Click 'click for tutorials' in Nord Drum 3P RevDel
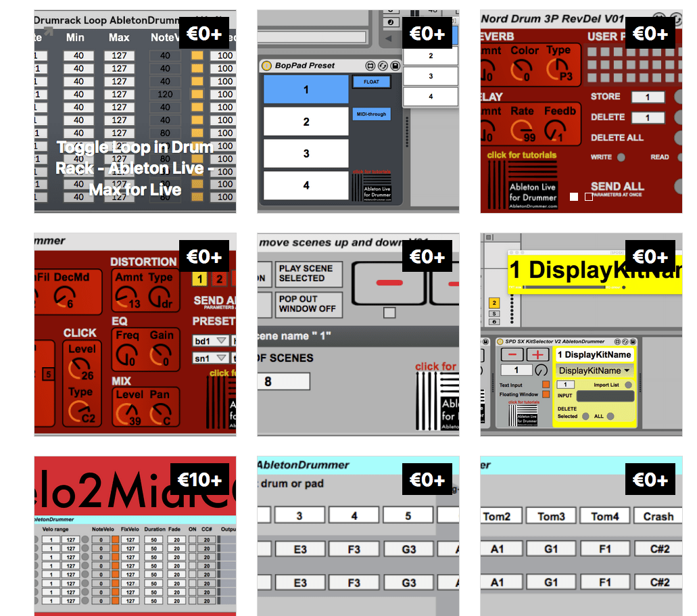This screenshot has width=697, height=616. coord(521,155)
